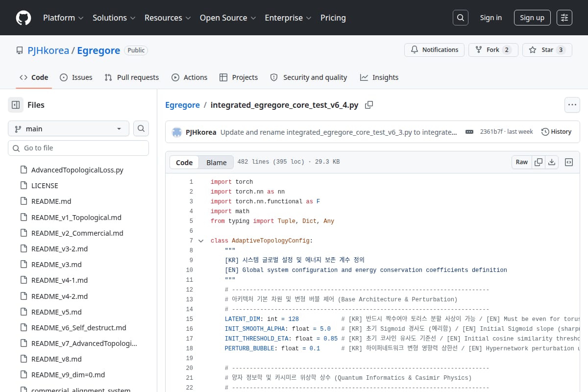Open README_v6_Self_destruct.md file
The width and height of the screenshot is (588, 392).
tap(78, 328)
